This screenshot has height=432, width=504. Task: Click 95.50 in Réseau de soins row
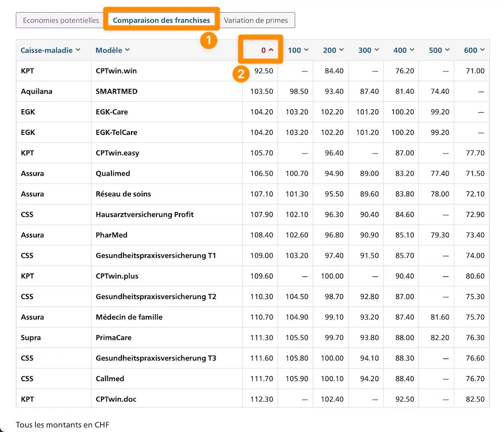tap(334, 194)
